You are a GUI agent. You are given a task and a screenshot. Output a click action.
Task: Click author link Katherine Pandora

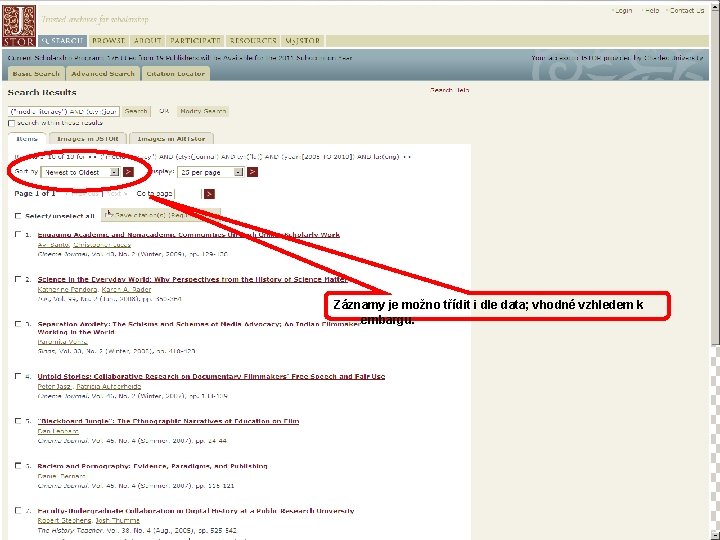click(x=68, y=290)
